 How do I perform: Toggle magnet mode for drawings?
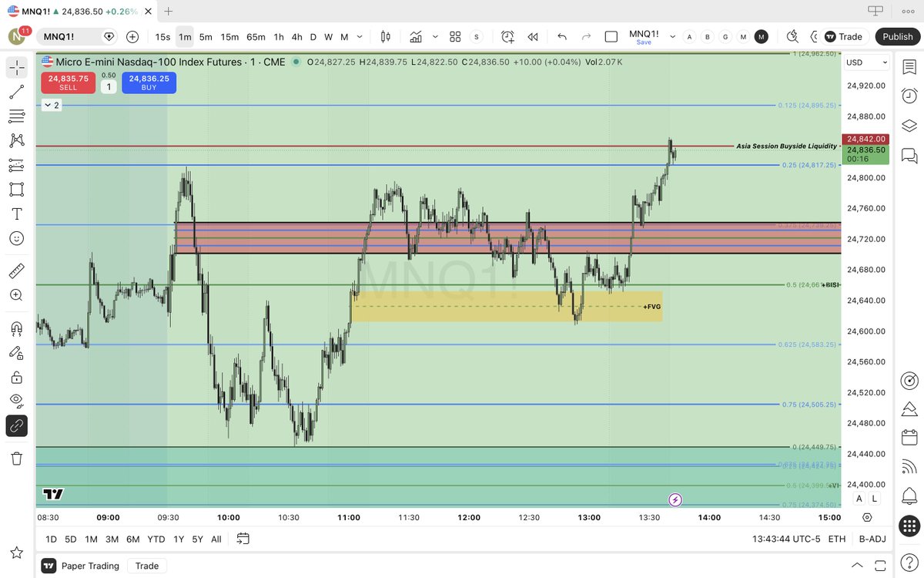pyautogui.click(x=16, y=328)
